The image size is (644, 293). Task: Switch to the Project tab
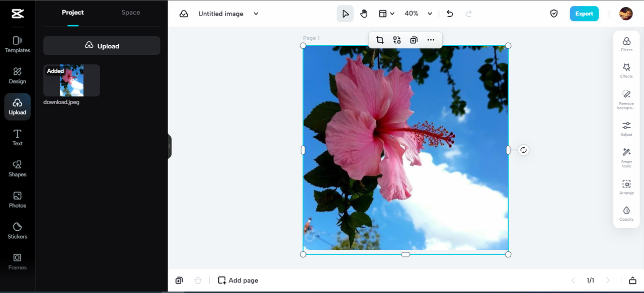[73, 13]
